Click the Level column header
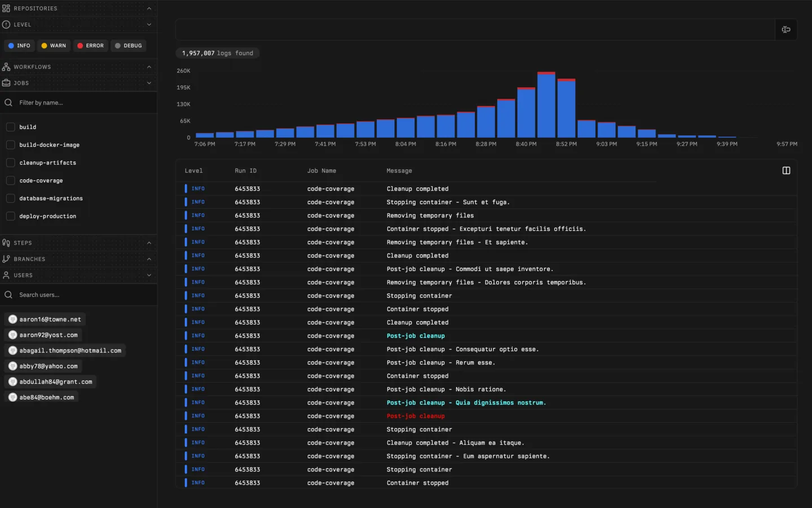This screenshot has width=812, height=508. 193,170
